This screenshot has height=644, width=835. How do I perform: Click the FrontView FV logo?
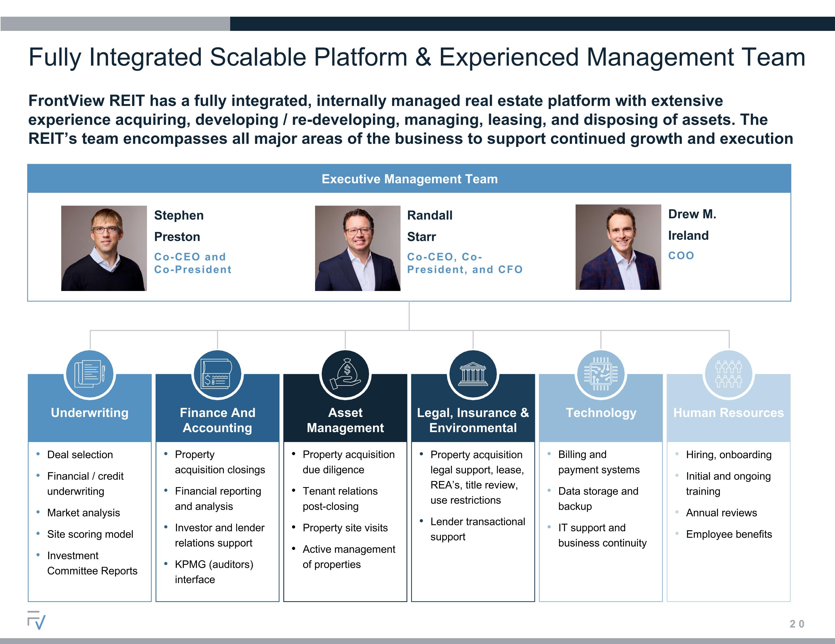(36, 620)
